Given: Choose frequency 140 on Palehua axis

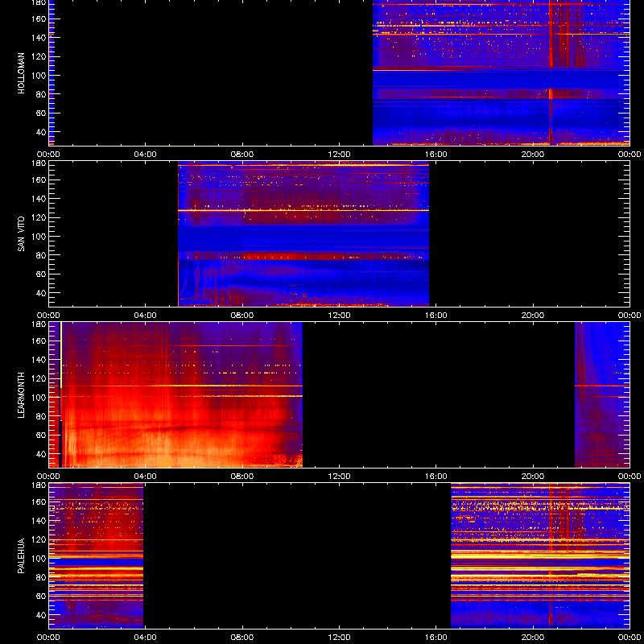Looking at the screenshot, I should point(40,521).
